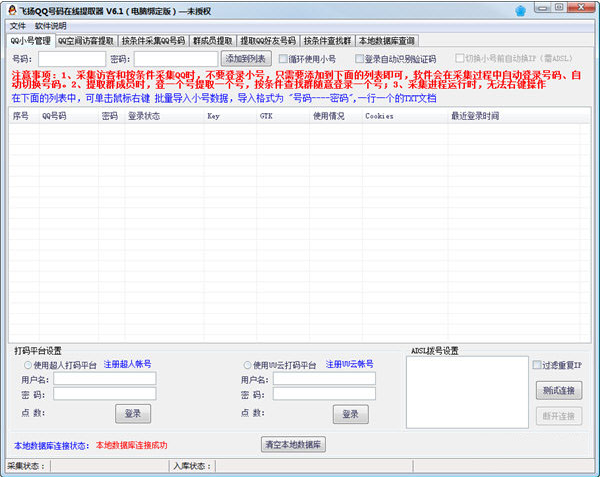
Task: Select 使用超人打码平台 radio button
Action: pos(30,365)
